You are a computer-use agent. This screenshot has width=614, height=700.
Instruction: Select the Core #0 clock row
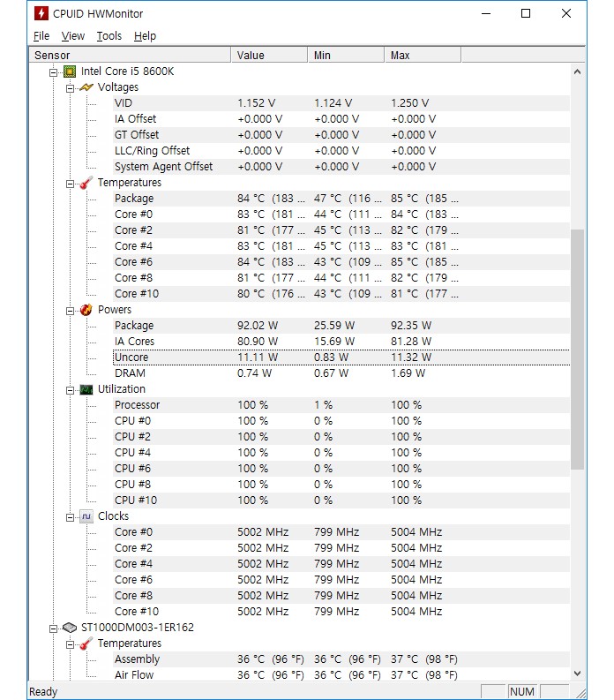(x=341, y=532)
